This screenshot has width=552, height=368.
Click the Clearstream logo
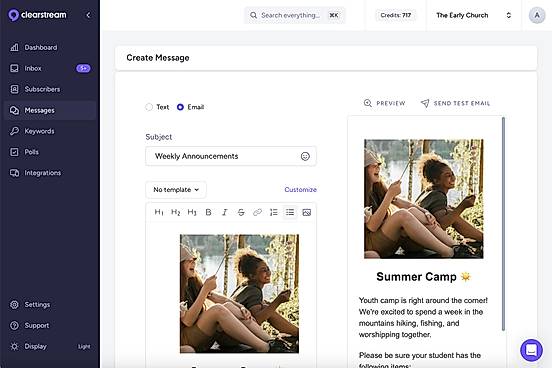click(37, 15)
